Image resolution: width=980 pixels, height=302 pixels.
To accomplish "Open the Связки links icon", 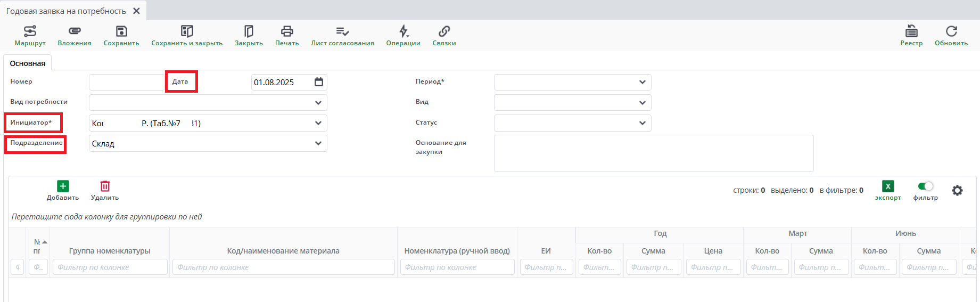I will point(444,35).
